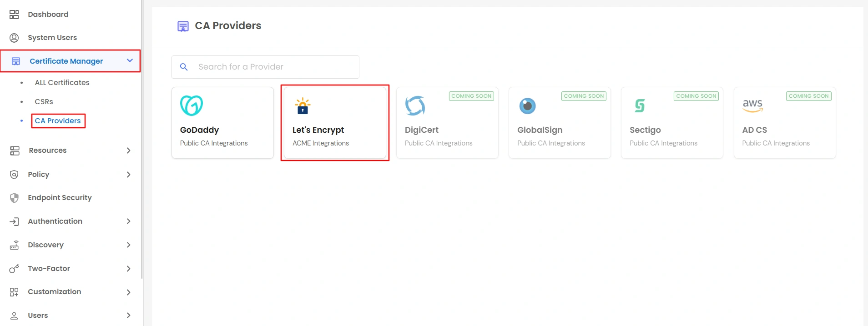Open the Discovery menu label
868x326 pixels.
coord(46,245)
